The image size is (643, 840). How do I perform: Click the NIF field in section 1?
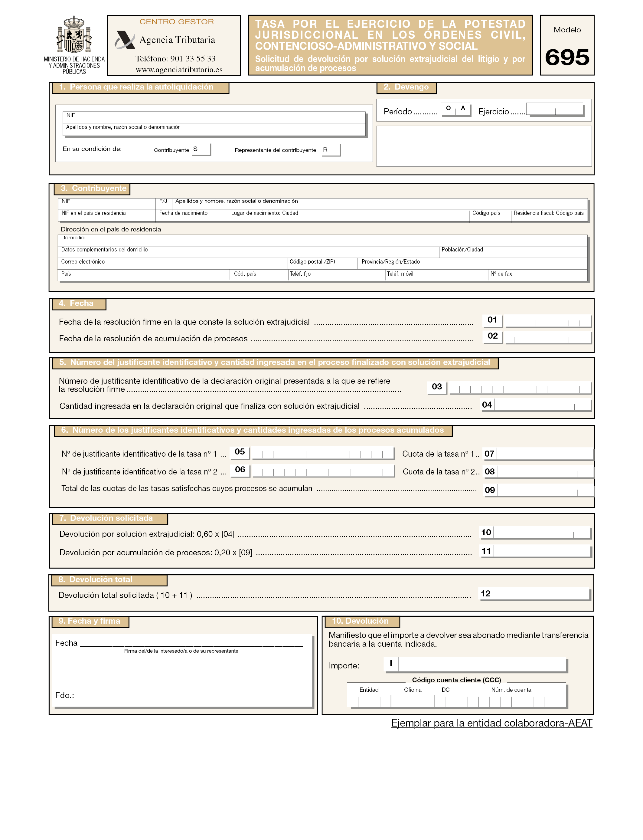tap(214, 117)
